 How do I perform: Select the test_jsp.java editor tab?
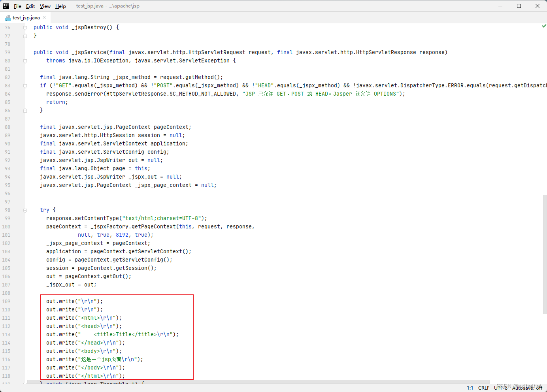click(x=26, y=18)
